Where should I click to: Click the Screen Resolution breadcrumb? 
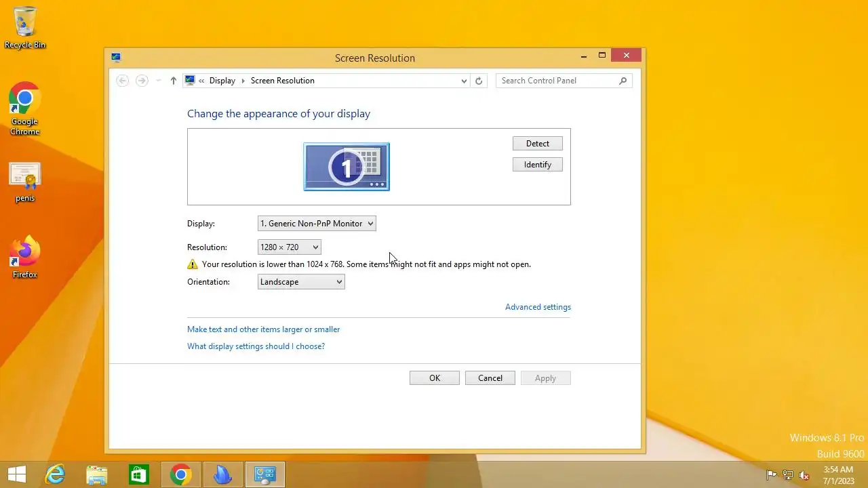tap(283, 81)
